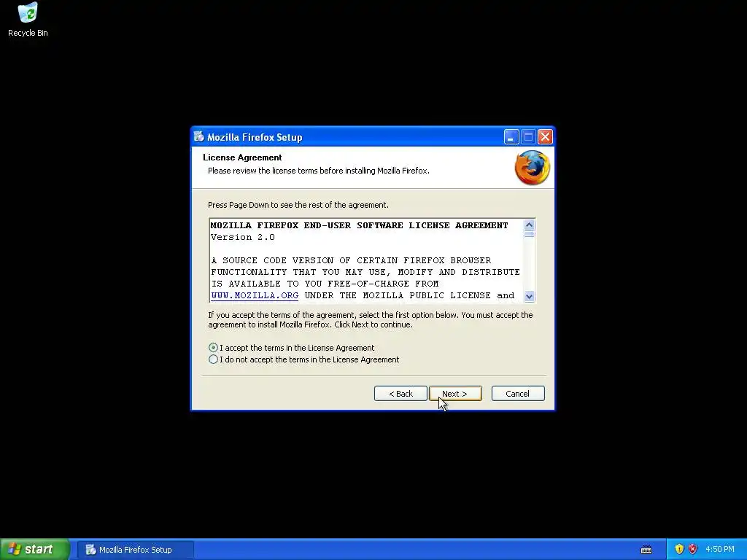Open the WWW.MOZILLA.ORG link in license
The image size is (747, 560).
coord(255,295)
